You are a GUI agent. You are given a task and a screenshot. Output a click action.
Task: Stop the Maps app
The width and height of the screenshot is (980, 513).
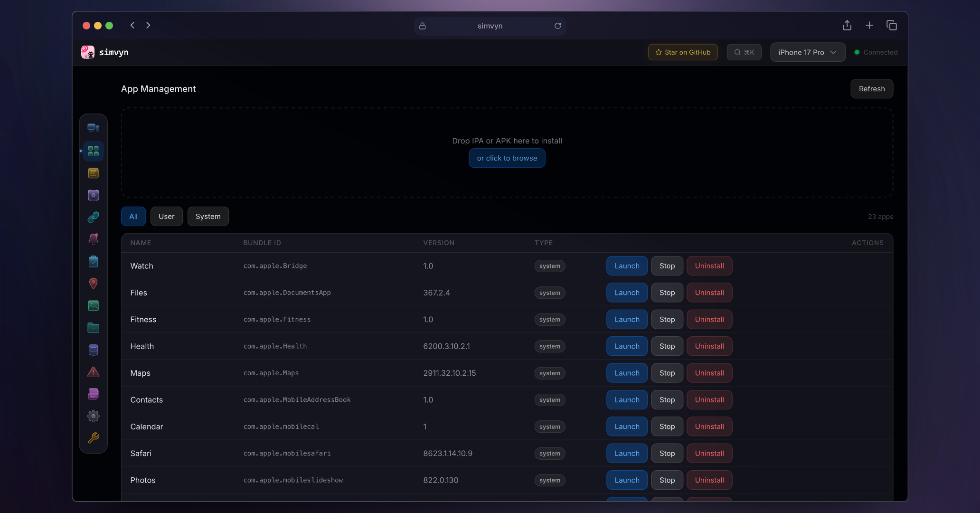pyautogui.click(x=667, y=373)
